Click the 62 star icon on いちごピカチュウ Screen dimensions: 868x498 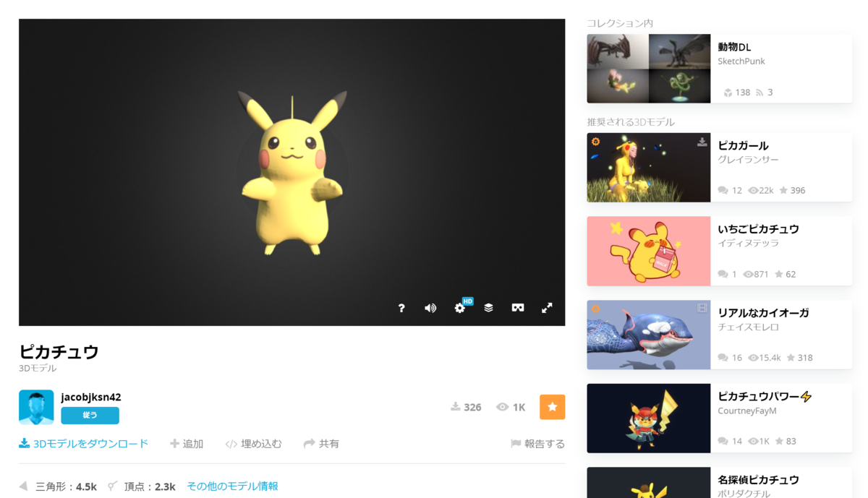(x=779, y=275)
